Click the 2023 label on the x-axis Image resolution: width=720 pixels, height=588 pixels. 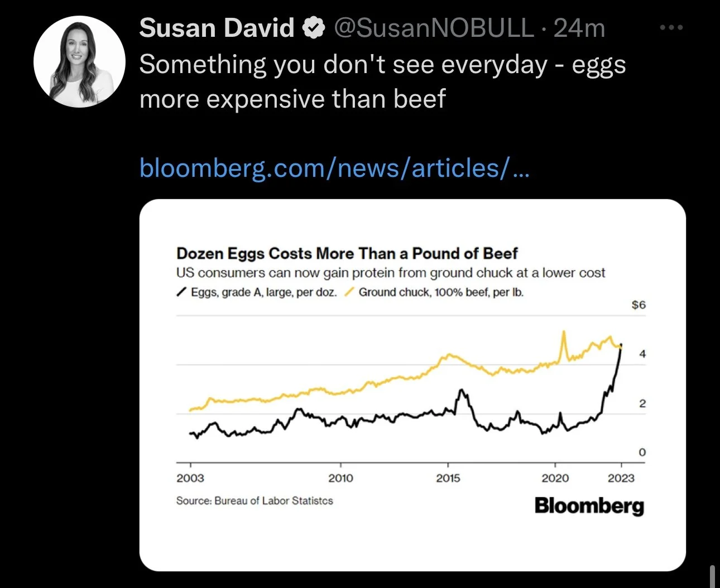click(x=621, y=478)
